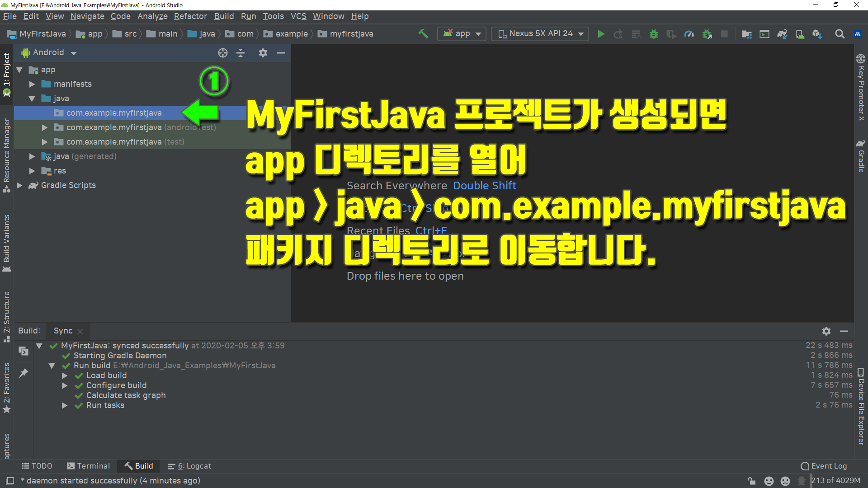The width and height of the screenshot is (868, 488).
Task: Click the Make Project hammer icon
Action: click(423, 34)
